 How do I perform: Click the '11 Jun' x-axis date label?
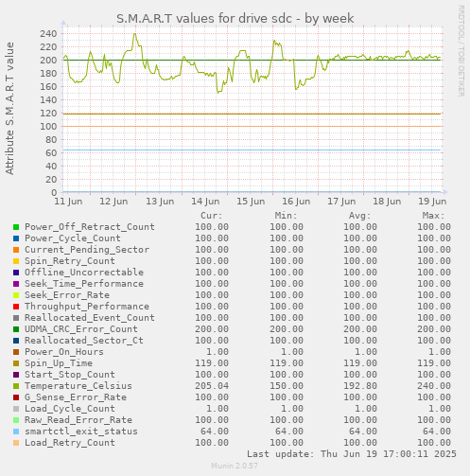(x=68, y=202)
